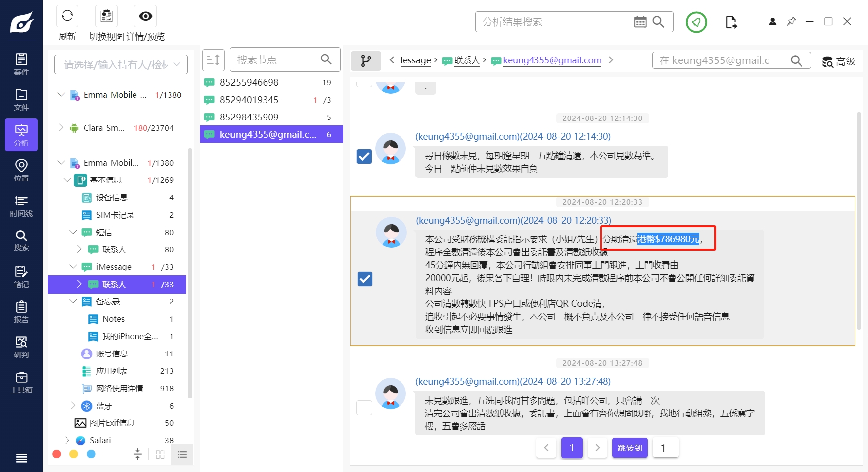Click the calendar icon inside 分析结果搜索 search box
Viewport: 868px width, 472px height.
(640, 22)
